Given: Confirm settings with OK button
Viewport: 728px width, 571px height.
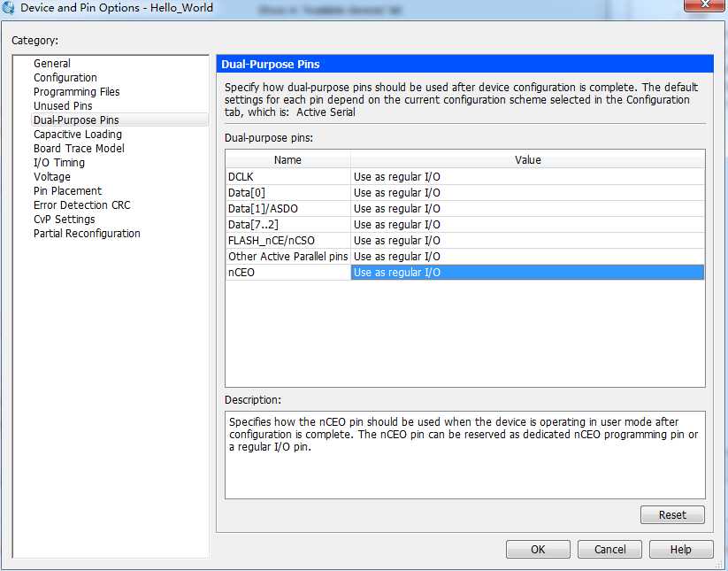Looking at the screenshot, I should (x=538, y=550).
